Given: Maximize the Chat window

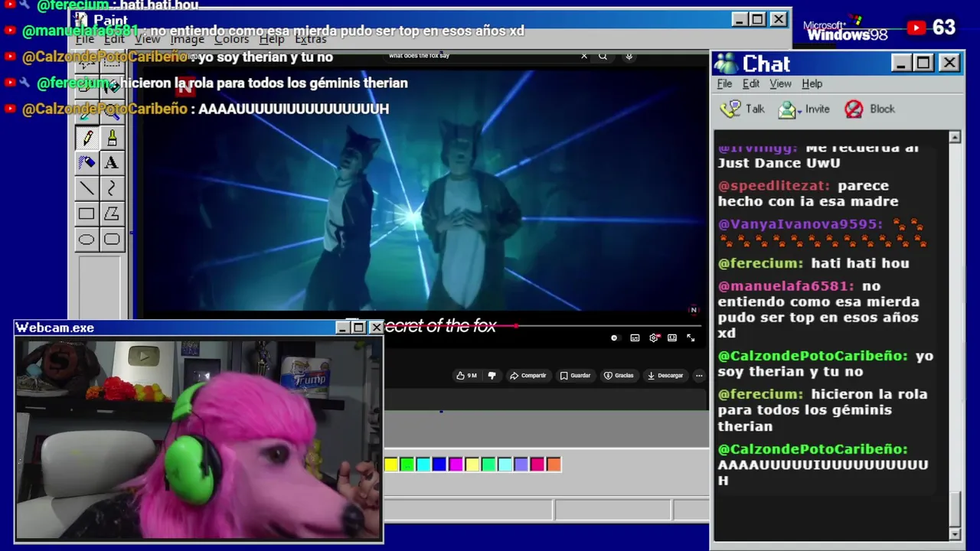Looking at the screenshot, I should 924,64.
